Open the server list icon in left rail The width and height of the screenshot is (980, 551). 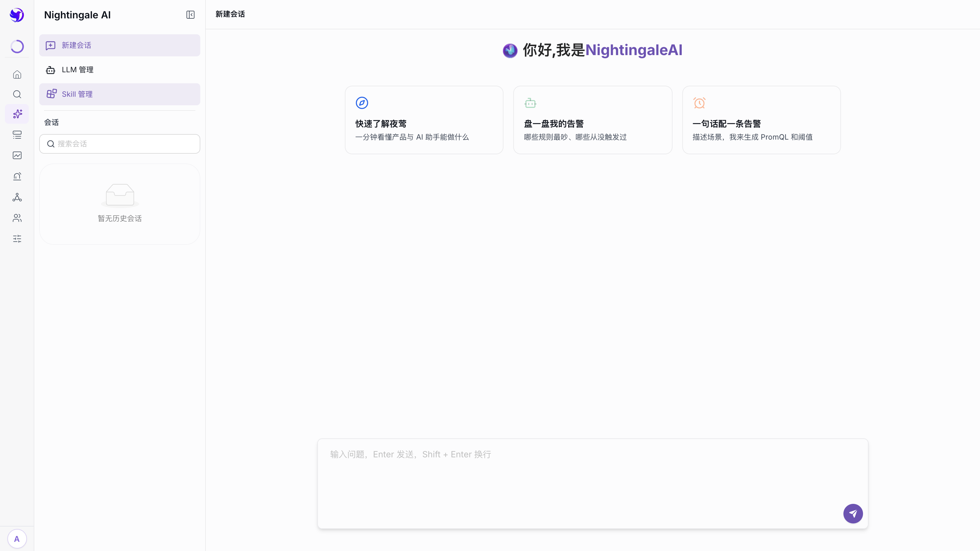coord(17,135)
